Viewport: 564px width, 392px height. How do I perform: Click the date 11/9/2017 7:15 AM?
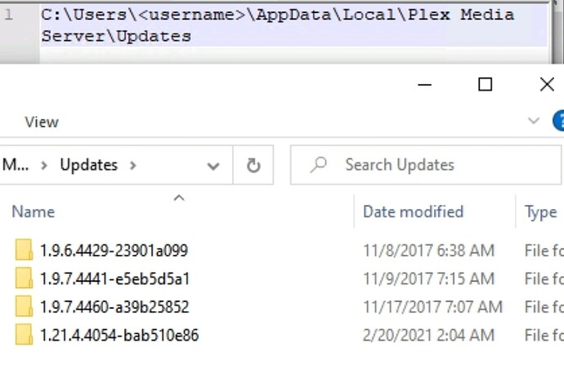pyautogui.click(x=428, y=278)
